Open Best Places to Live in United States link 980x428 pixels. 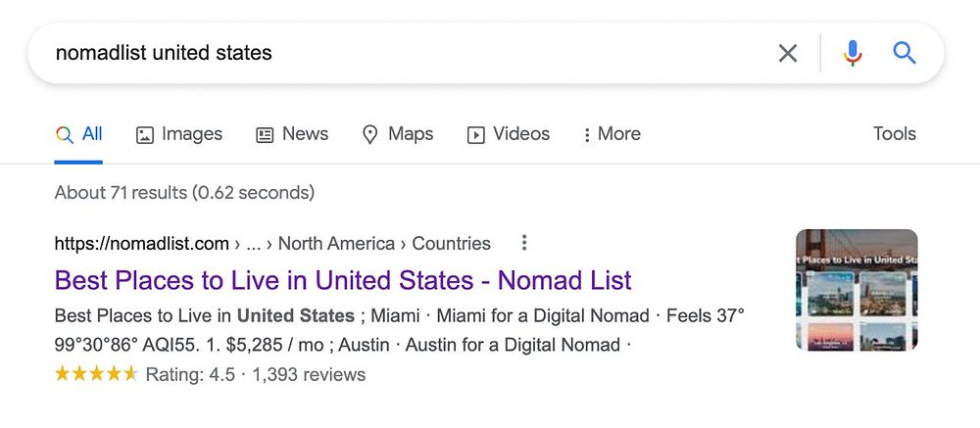(x=343, y=280)
